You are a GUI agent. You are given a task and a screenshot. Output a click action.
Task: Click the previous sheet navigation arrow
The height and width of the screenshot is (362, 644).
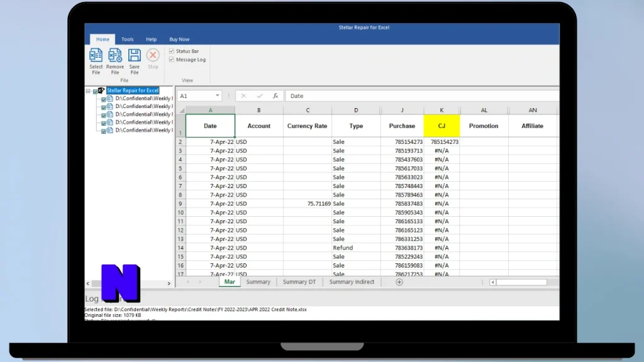tap(187, 282)
